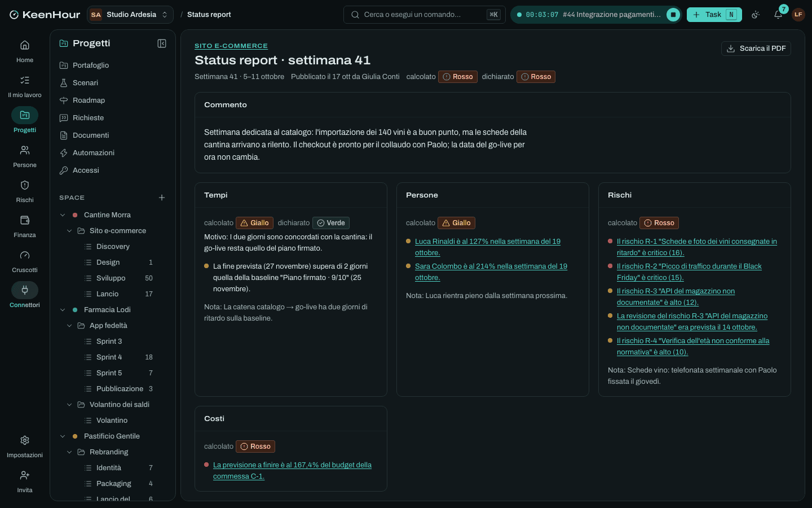The image size is (812, 508).
Task: Click the Giallo badge in Tempi card
Action: [x=254, y=223]
